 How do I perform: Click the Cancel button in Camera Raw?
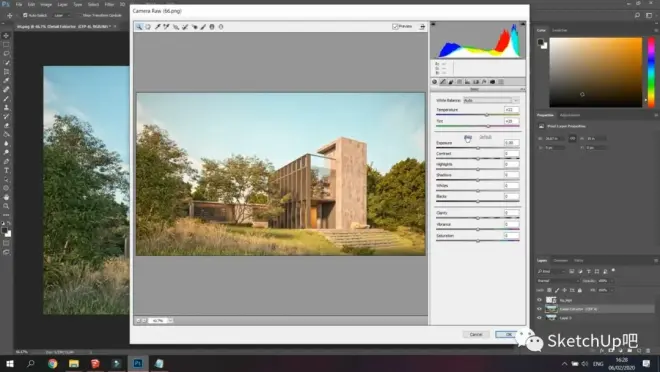pos(476,334)
